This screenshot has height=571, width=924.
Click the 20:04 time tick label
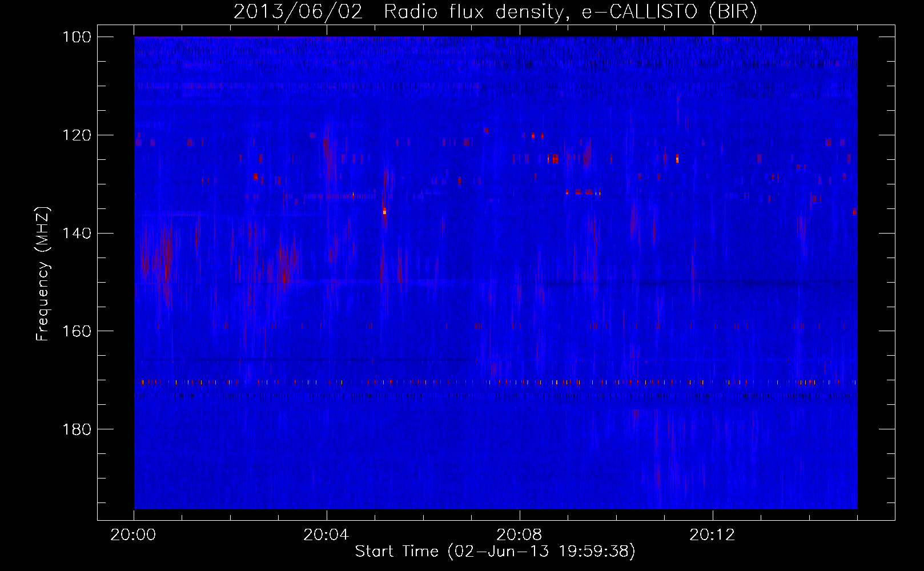pos(326,535)
